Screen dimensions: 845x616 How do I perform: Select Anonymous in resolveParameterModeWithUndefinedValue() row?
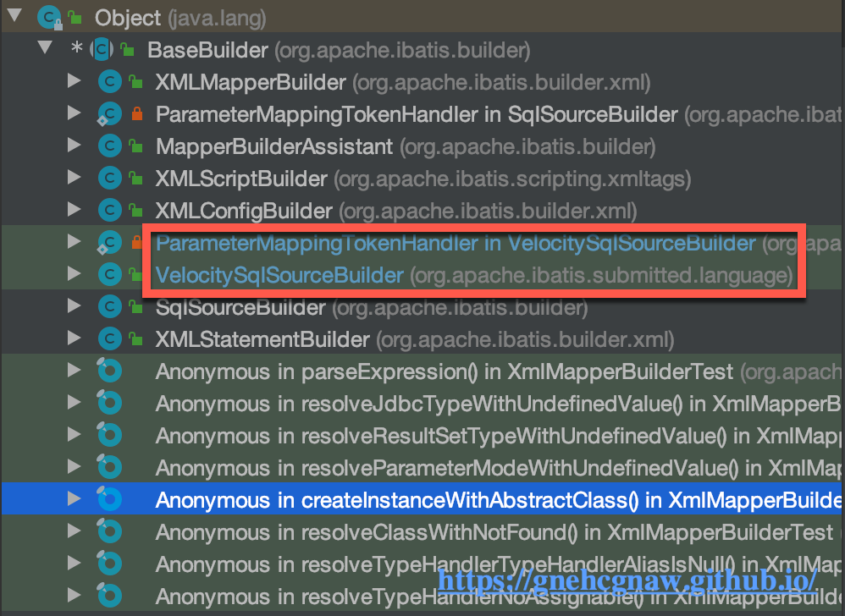pyautogui.click(x=422, y=467)
